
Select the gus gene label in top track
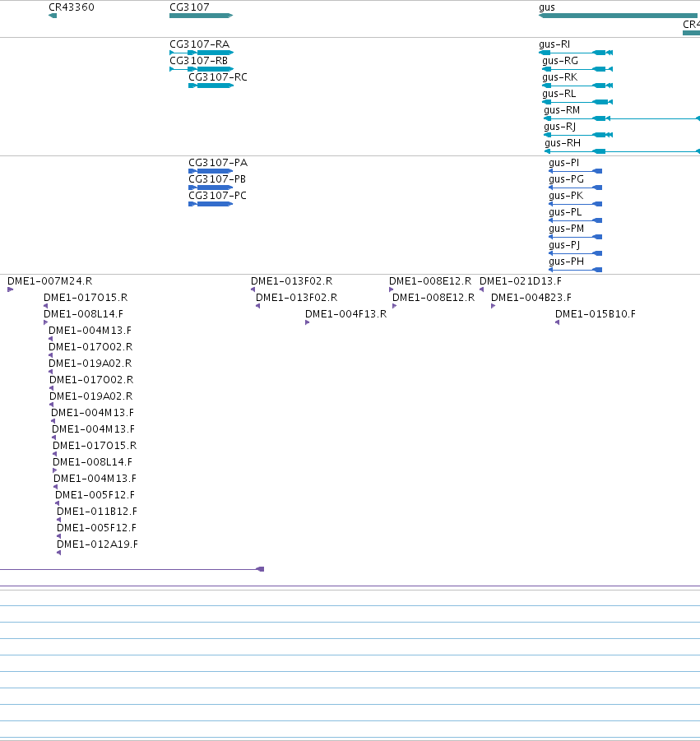547,7
